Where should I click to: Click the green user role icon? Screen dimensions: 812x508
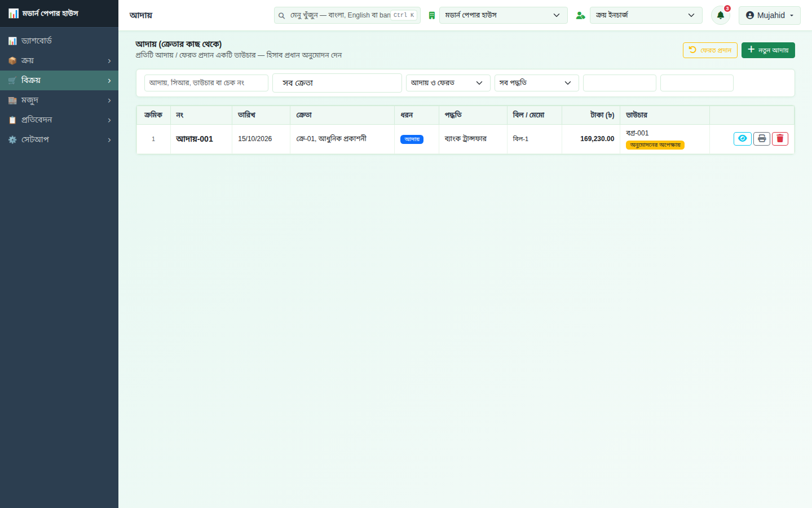tap(580, 15)
